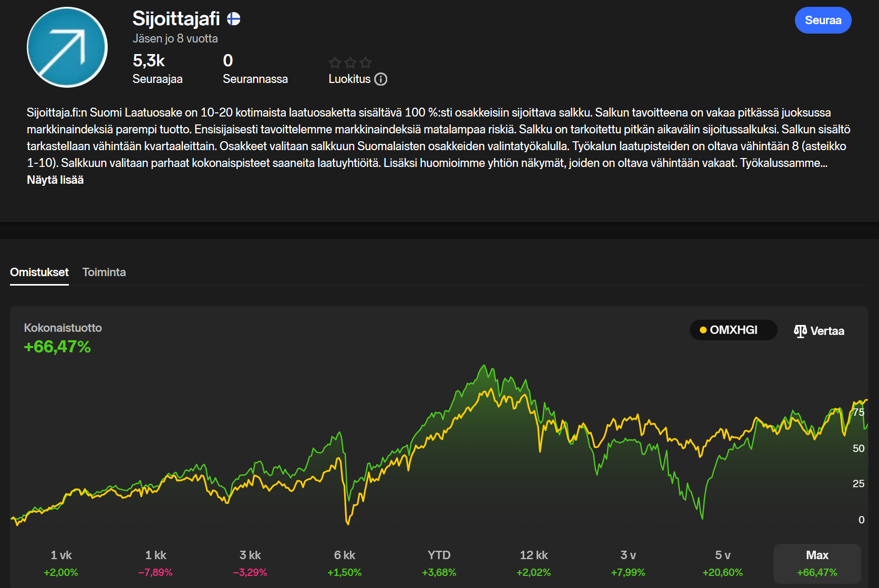This screenshot has height=588, width=879.
Task: Open the 5,3k Seuraajaa followers list
Action: (157, 69)
